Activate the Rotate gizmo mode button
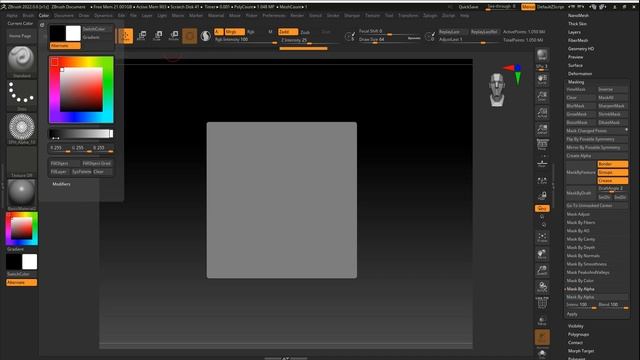 coord(173,36)
